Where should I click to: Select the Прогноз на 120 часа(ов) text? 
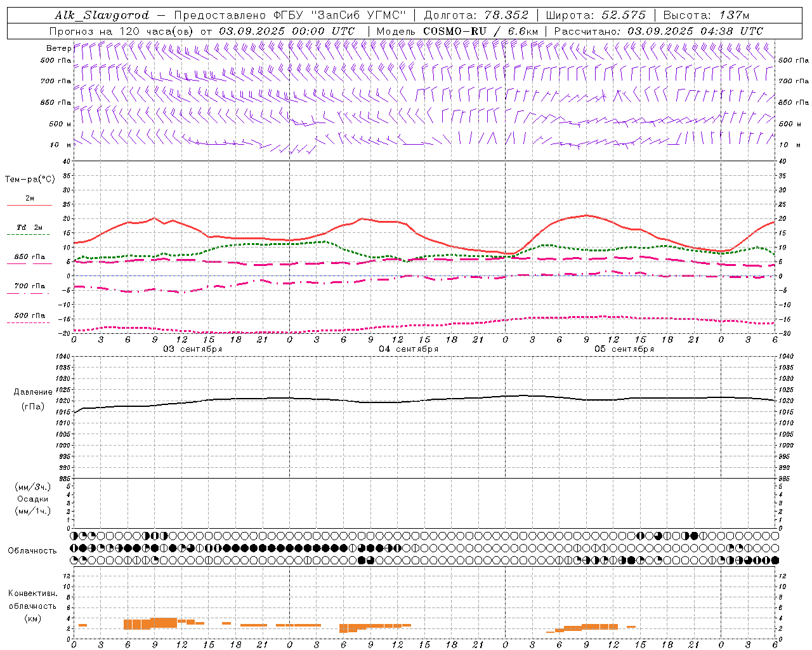[123, 31]
